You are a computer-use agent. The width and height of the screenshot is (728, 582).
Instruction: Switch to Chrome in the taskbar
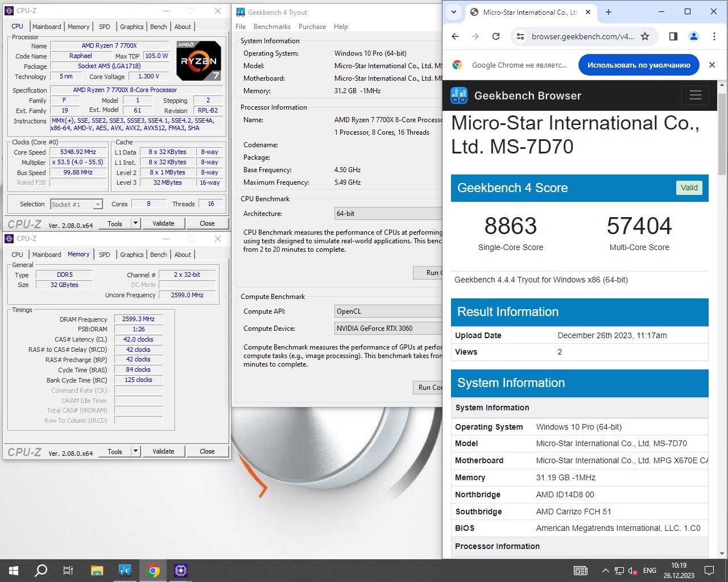pyautogui.click(x=153, y=571)
